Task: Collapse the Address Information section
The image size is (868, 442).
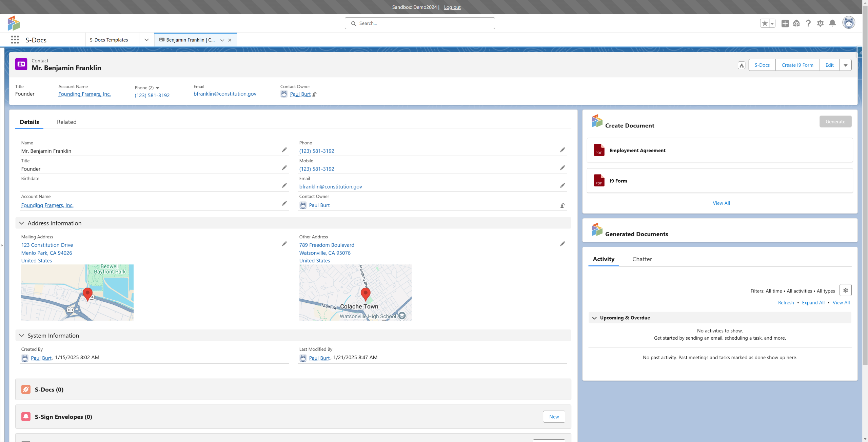Action: (x=22, y=223)
